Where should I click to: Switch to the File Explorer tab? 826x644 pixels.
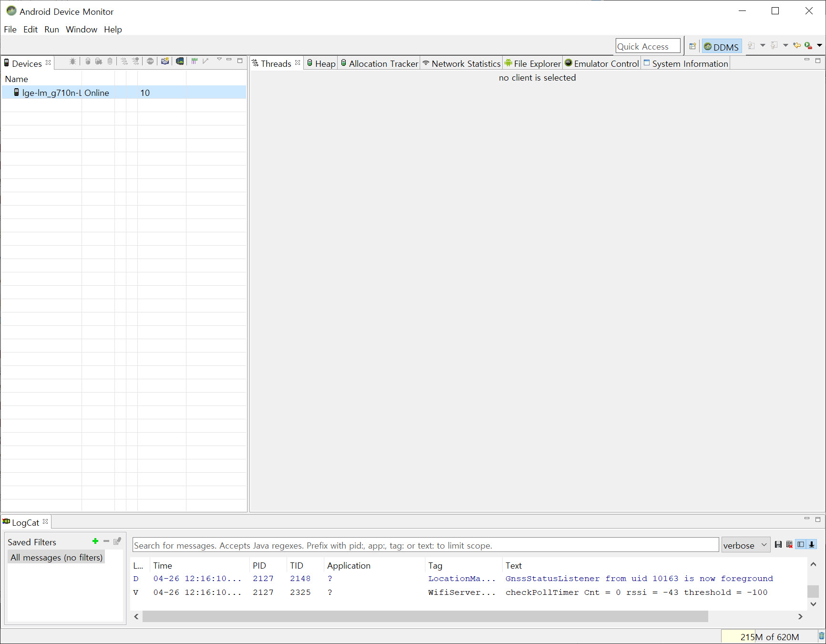pos(533,63)
